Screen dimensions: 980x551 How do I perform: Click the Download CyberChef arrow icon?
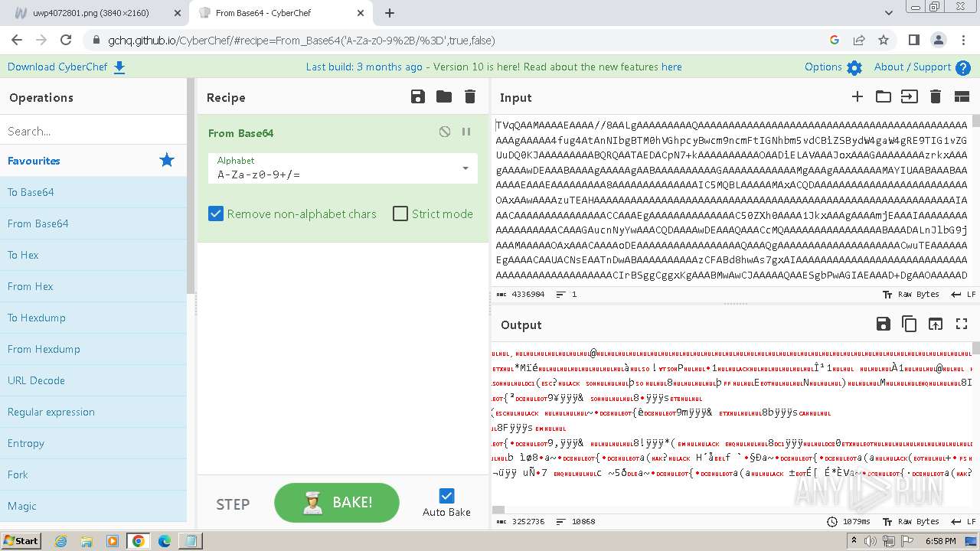[x=119, y=67]
